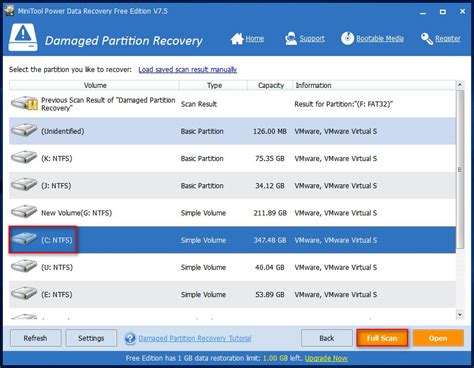Maximize the MiniTool window
Screen dimensions: 474x368
(443, 12)
